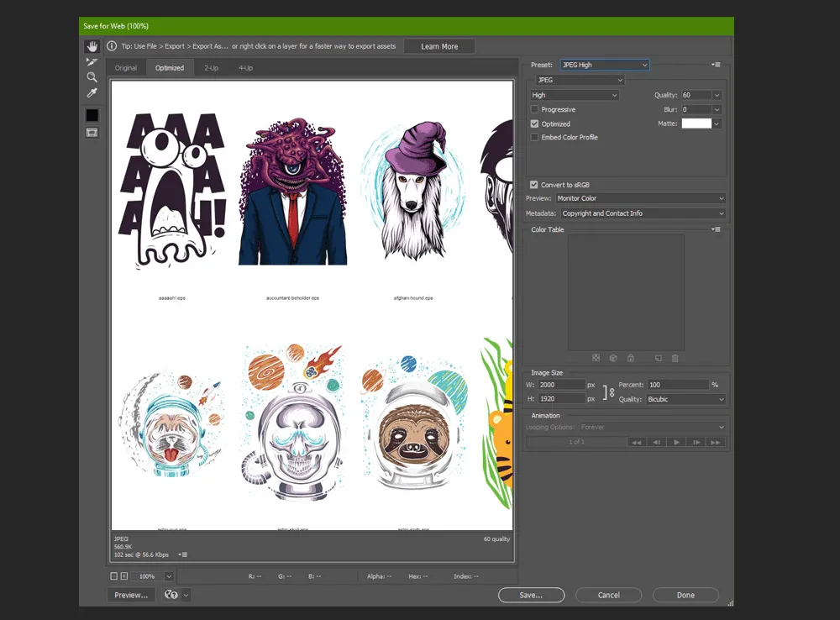Click the zoom out minus icon
Screen dimensions: 840x620
point(113,576)
